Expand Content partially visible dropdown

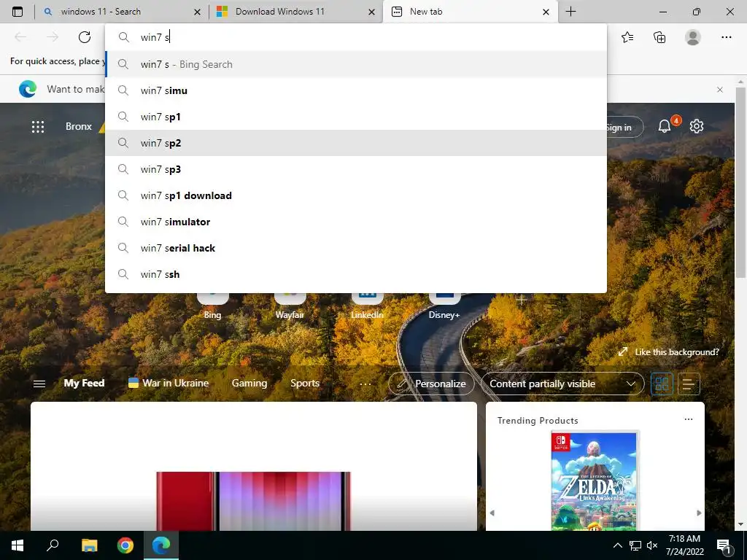(x=562, y=384)
